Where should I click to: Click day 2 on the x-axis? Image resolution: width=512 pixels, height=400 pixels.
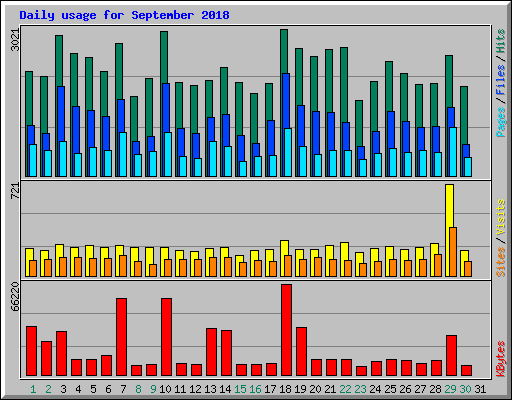(x=48, y=389)
